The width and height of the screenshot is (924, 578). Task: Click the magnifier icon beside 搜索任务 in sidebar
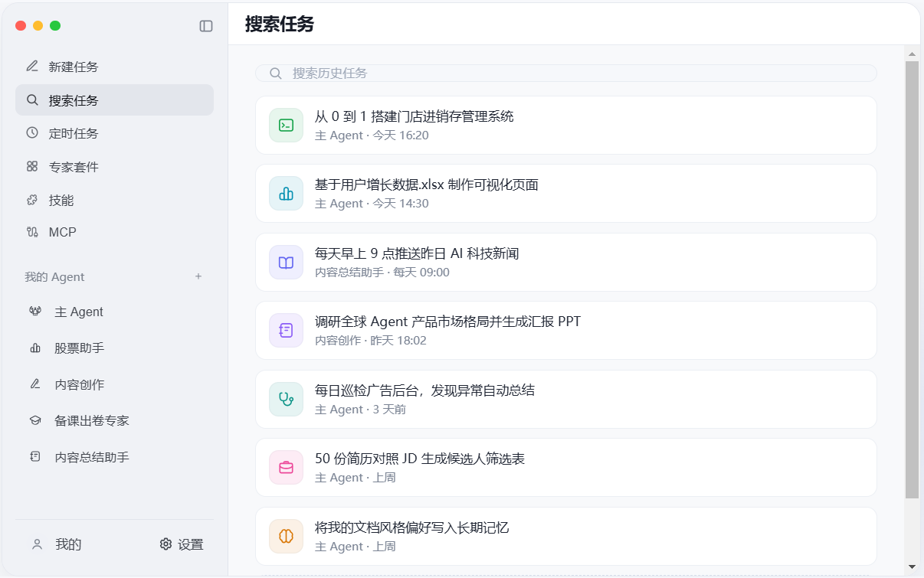click(32, 100)
